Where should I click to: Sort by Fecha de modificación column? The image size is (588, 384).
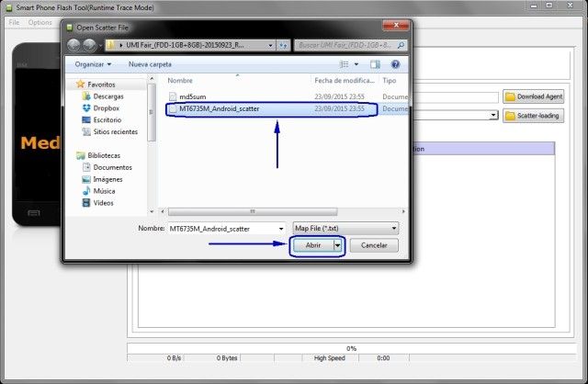click(345, 81)
